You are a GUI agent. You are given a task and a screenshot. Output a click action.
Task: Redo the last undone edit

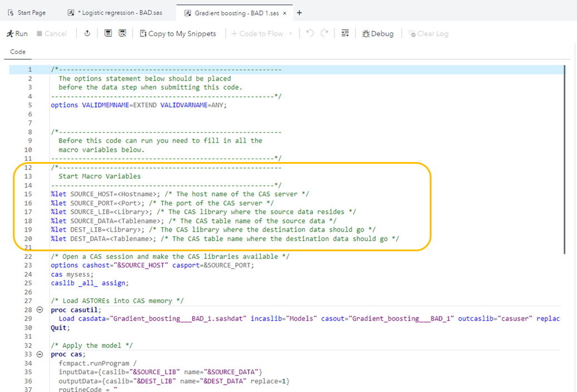324,34
